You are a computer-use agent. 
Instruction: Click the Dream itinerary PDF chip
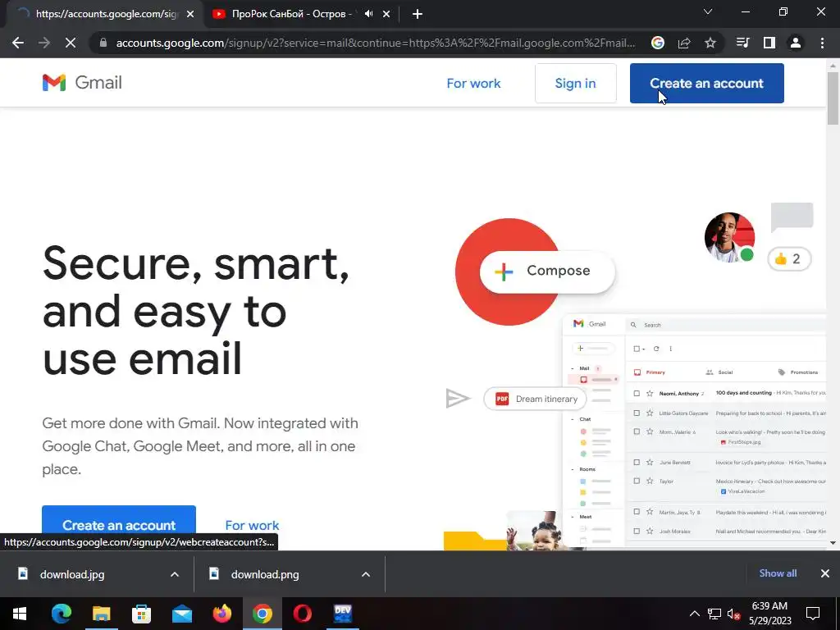click(535, 399)
